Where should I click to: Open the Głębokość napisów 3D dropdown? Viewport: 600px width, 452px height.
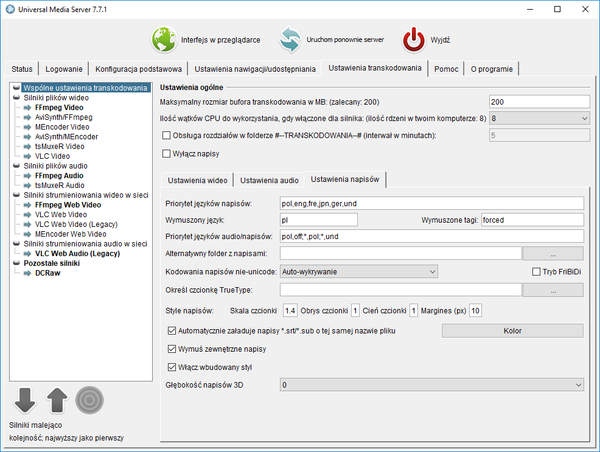coord(432,385)
